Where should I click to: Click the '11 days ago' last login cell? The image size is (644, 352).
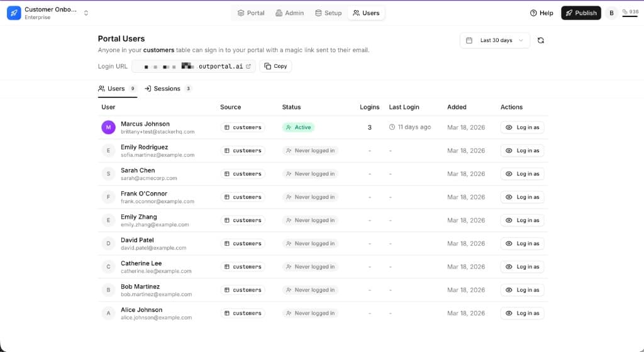410,127
